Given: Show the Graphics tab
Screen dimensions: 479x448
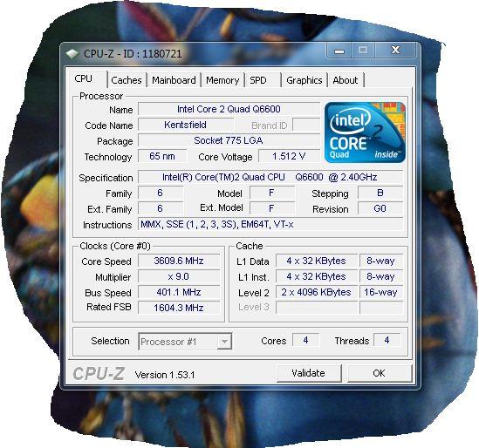Looking at the screenshot, I should (x=305, y=80).
